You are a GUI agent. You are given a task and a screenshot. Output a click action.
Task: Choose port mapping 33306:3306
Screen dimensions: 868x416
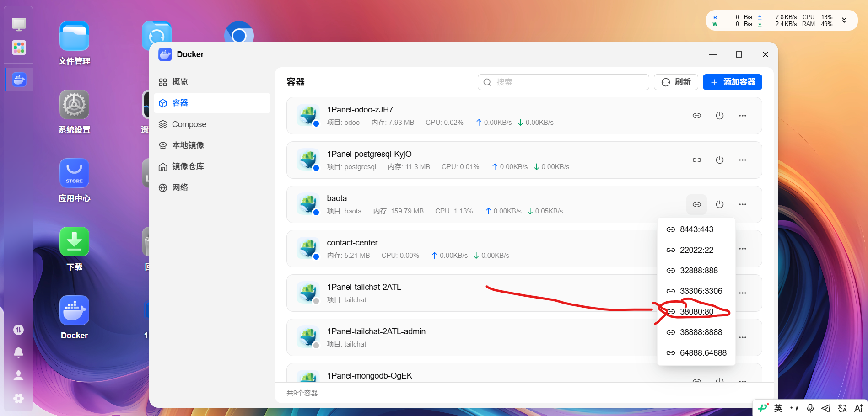[x=696, y=291]
